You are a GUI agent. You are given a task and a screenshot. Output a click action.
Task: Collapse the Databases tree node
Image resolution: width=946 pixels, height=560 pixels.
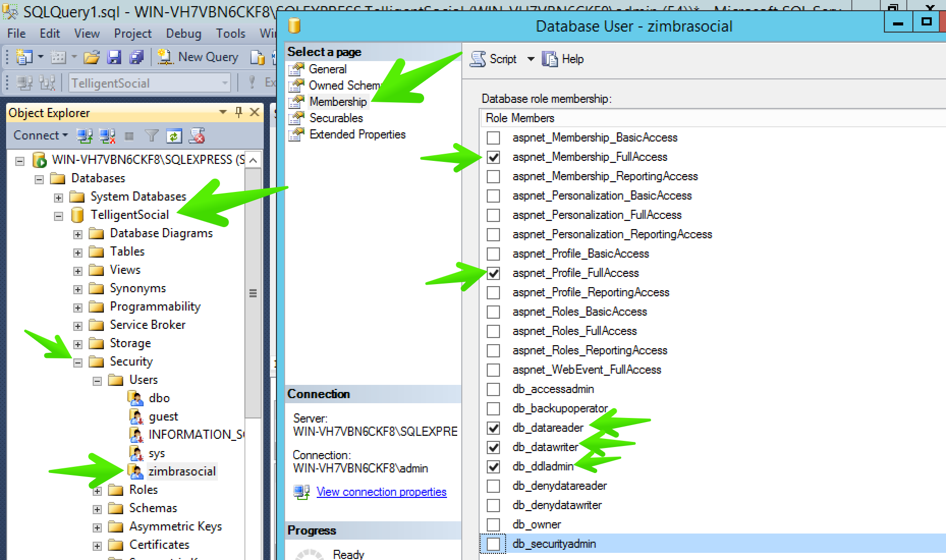(x=39, y=179)
